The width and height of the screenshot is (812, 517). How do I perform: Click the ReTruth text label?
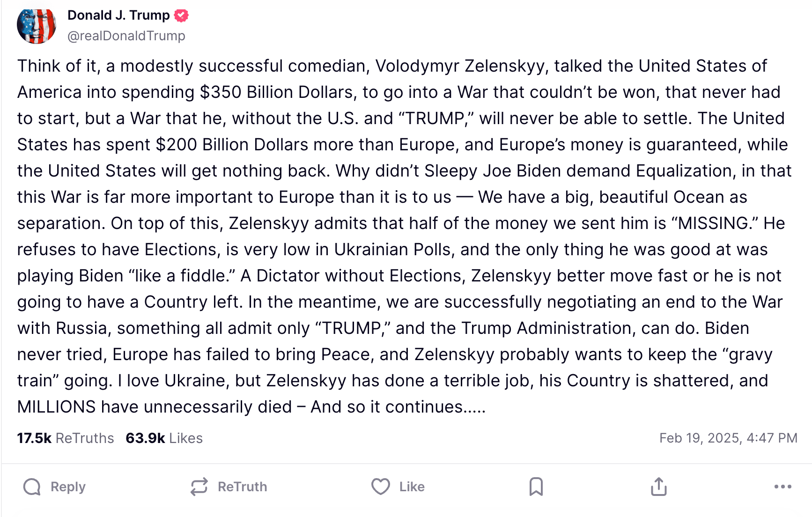pos(243,487)
